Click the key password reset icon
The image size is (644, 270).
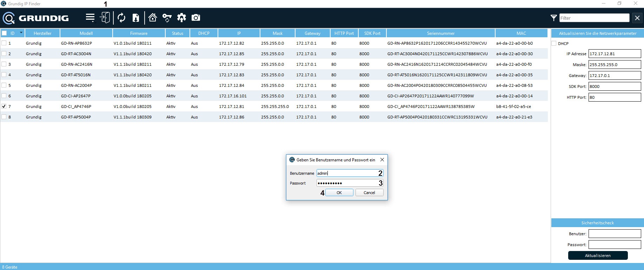click(167, 18)
